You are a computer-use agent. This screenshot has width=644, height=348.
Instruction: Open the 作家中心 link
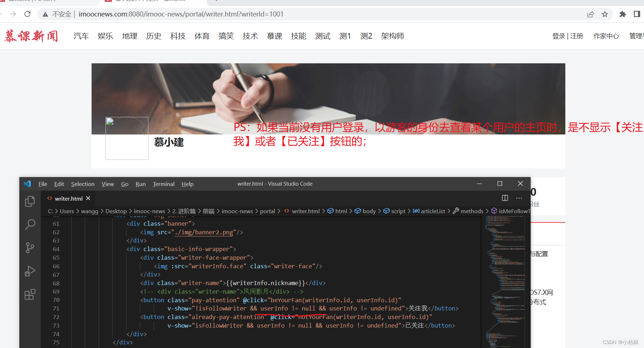pos(606,36)
